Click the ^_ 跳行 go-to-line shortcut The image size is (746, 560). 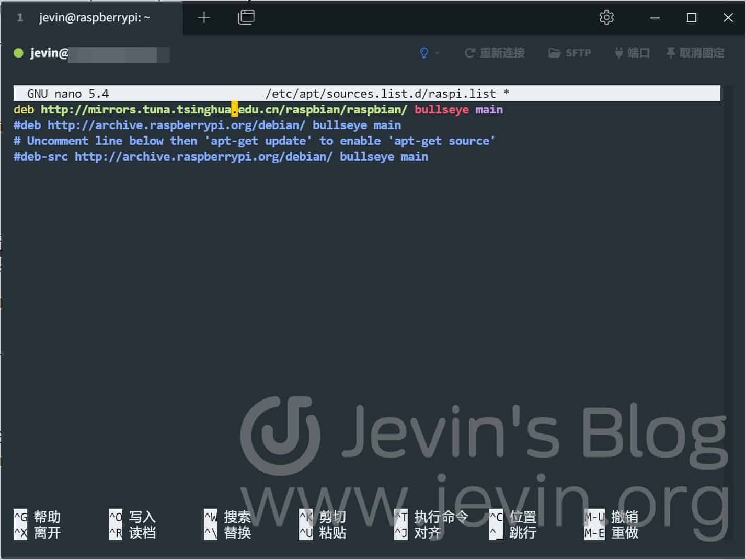pyautogui.click(x=513, y=532)
